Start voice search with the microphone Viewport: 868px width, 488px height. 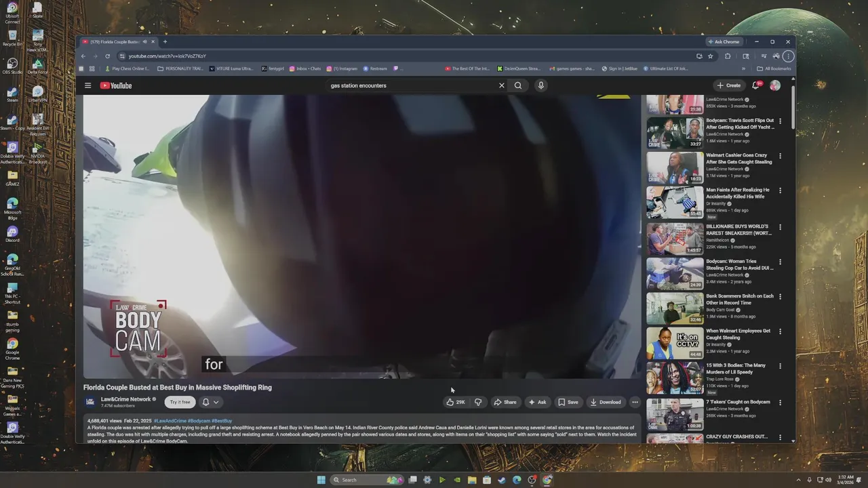[540, 85]
